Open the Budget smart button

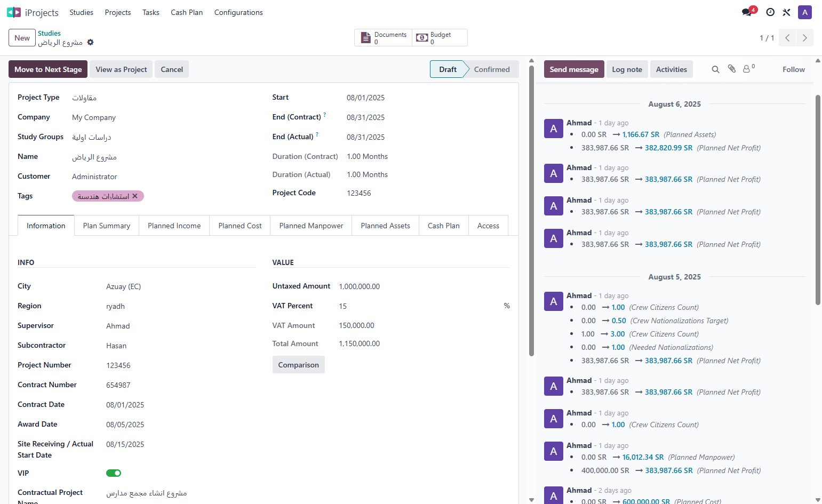pyautogui.click(x=440, y=38)
